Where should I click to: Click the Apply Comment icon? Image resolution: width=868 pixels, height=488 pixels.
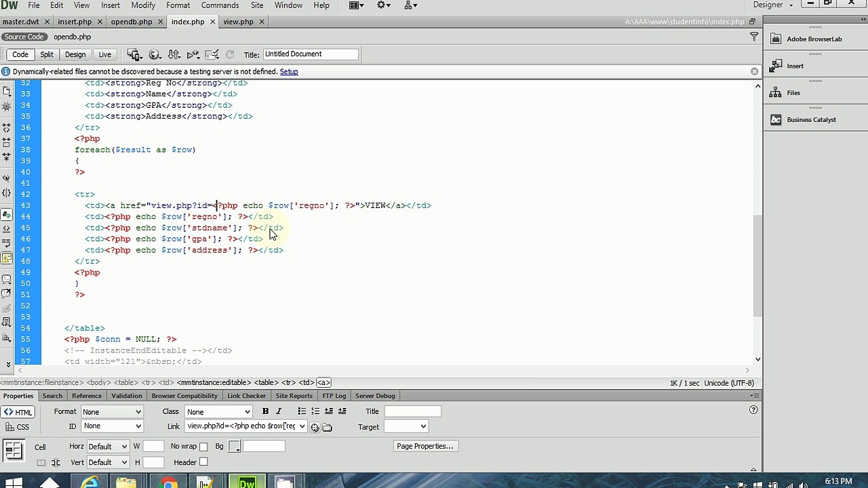[7, 279]
